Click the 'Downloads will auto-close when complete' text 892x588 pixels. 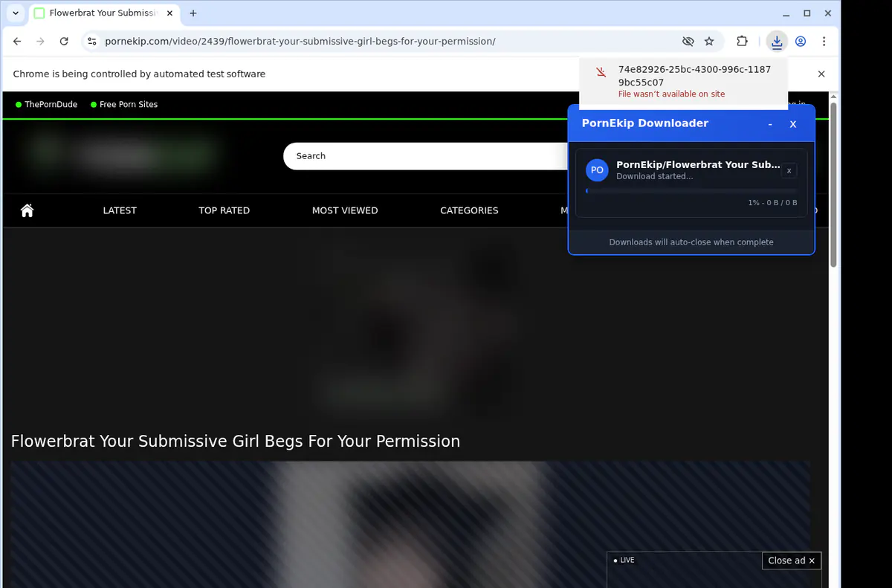point(691,242)
